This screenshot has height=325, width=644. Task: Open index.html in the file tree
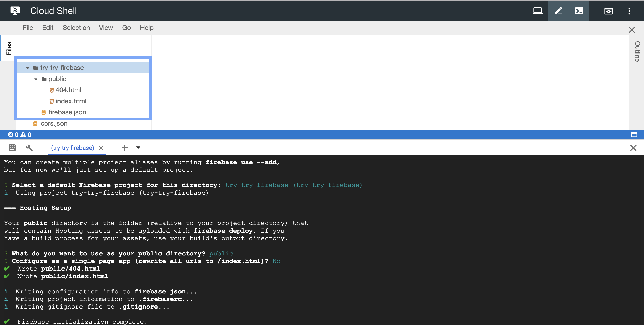coord(71,101)
